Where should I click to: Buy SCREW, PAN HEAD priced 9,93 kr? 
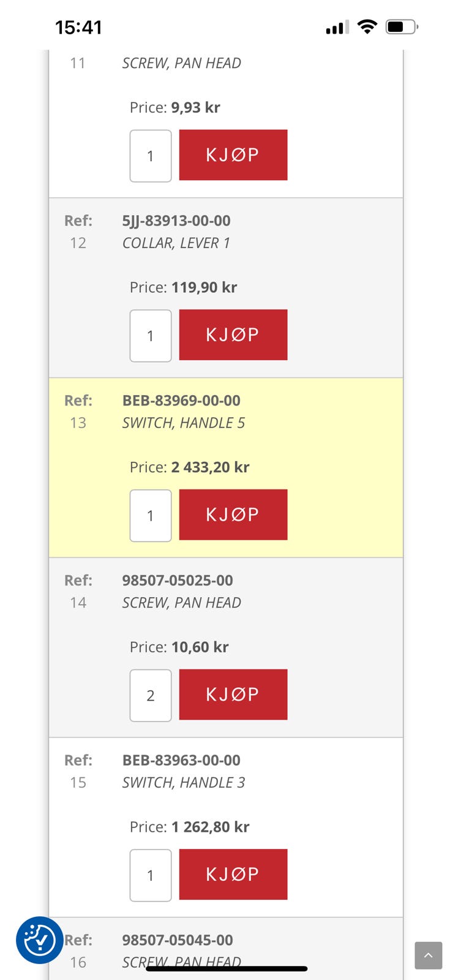(233, 155)
